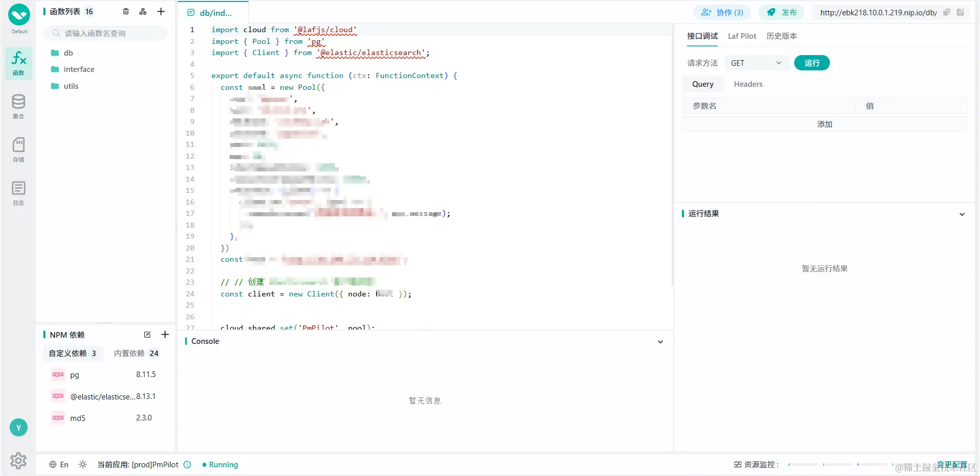Click the pg version 8.11.5

pyautogui.click(x=146, y=374)
